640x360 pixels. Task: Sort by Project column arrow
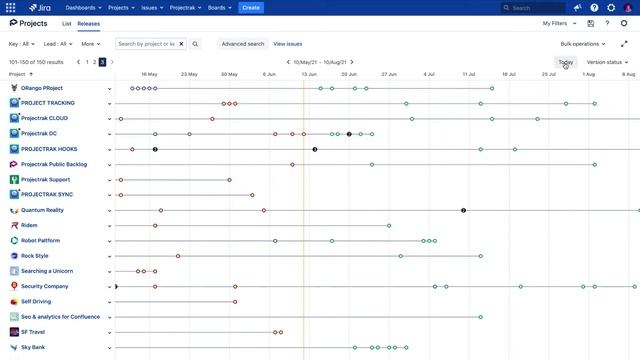click(31, 74)
